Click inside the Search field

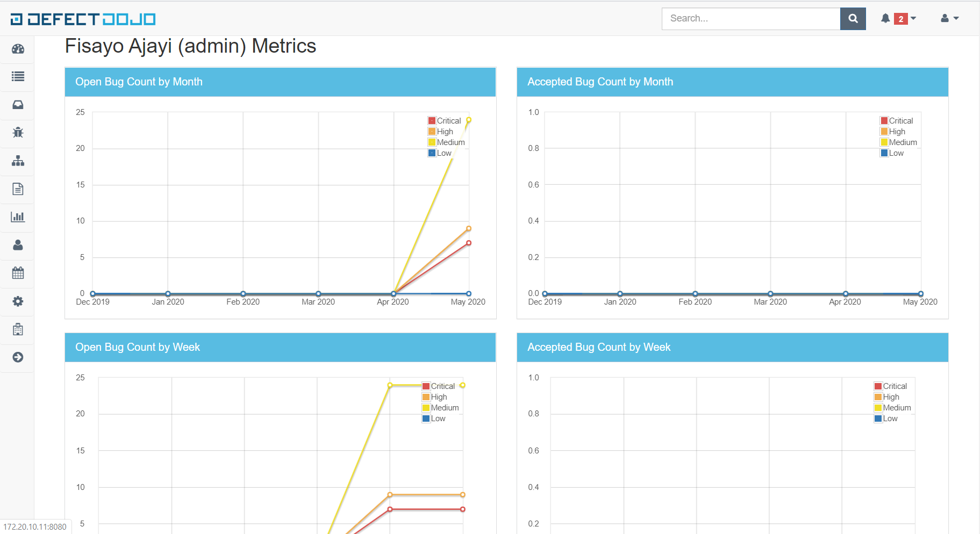coord(751,19)
